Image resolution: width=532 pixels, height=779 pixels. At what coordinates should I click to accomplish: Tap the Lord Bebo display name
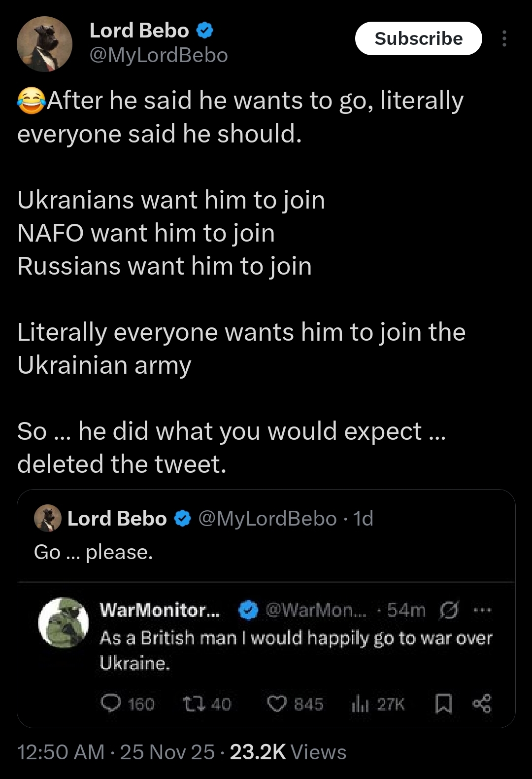[x=139, y=31]
